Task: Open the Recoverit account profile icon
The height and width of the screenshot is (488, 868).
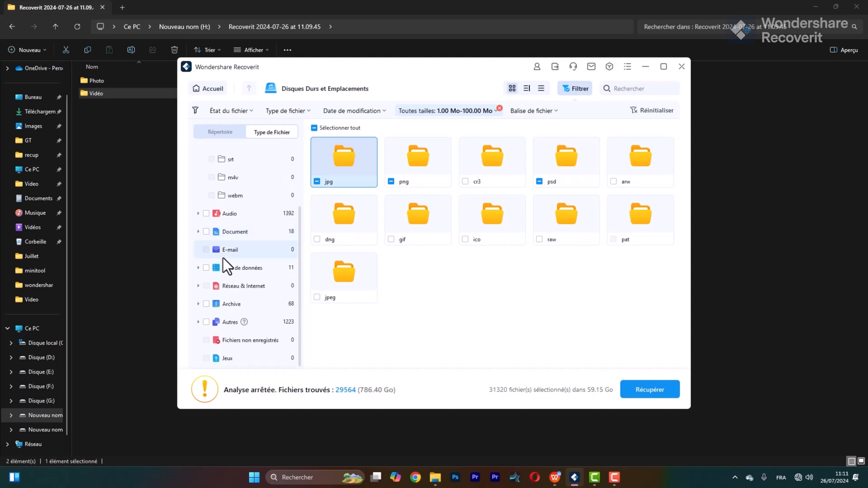Action: 537,66
